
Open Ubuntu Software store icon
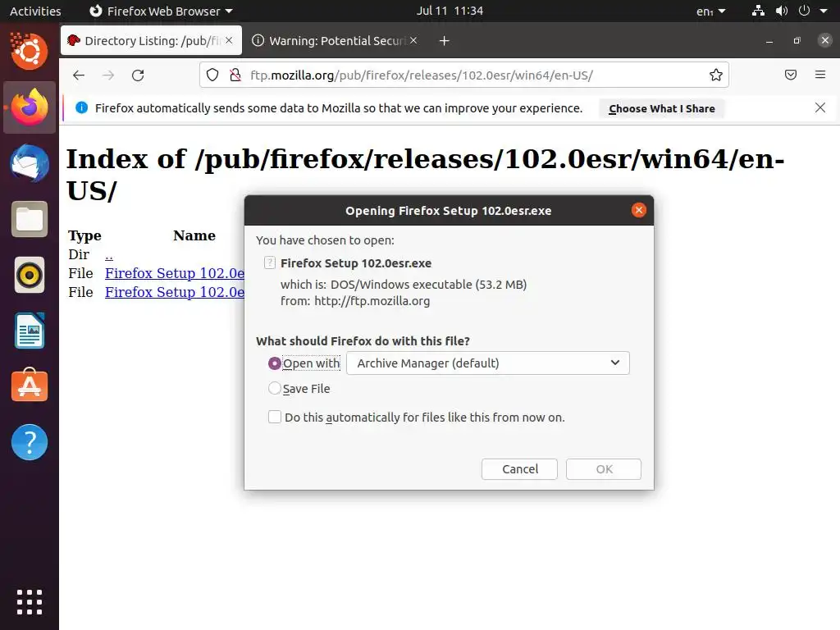29,386
